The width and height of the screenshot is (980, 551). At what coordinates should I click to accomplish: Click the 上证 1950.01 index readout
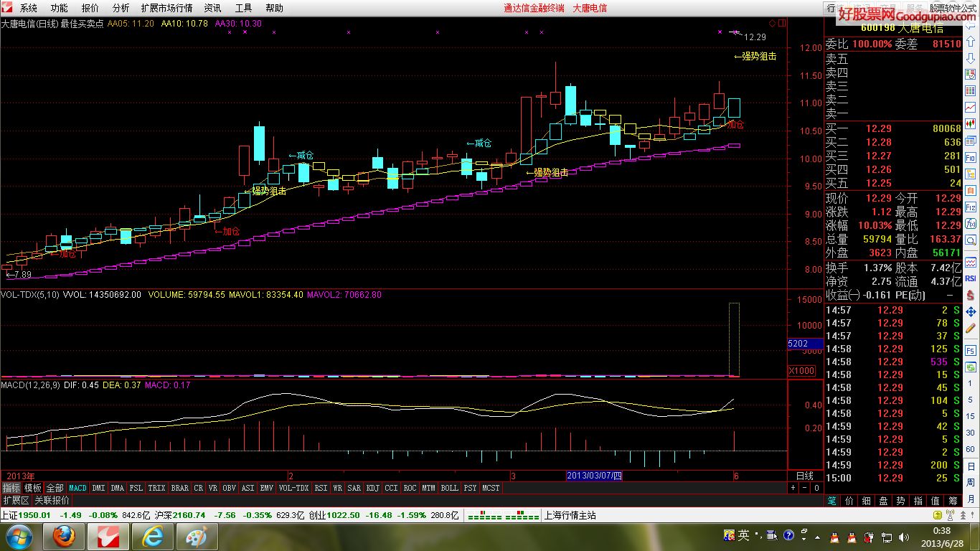point(26,515)
